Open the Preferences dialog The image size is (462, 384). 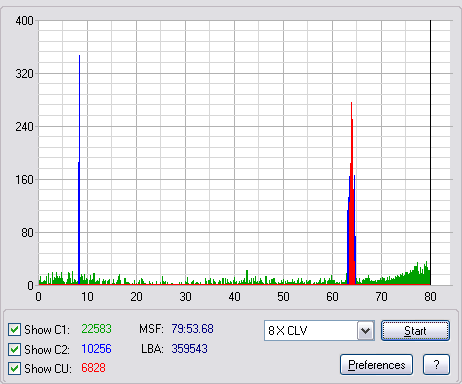(376, 365)
